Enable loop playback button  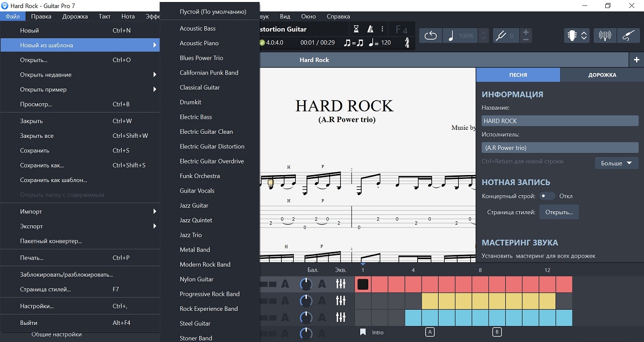(431, 36)
